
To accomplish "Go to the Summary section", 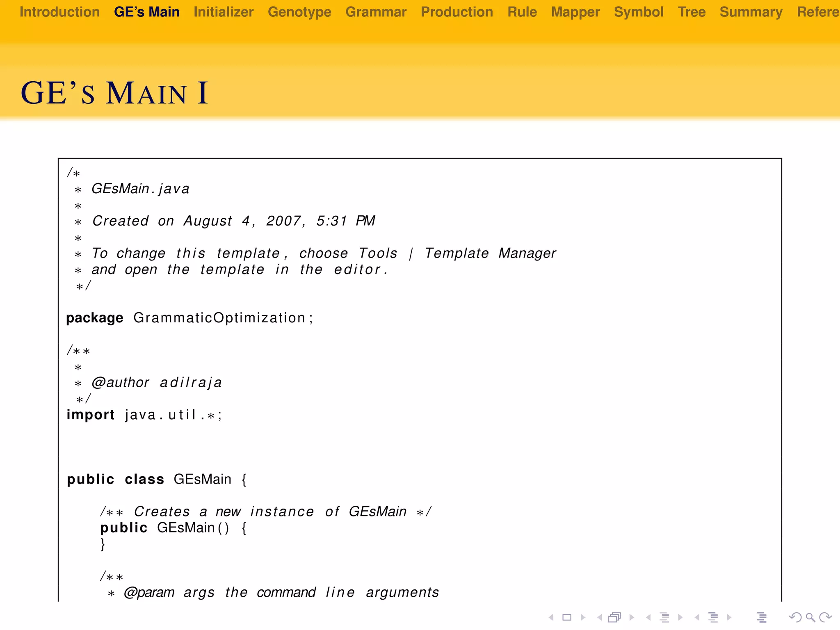I will [751, 12].
